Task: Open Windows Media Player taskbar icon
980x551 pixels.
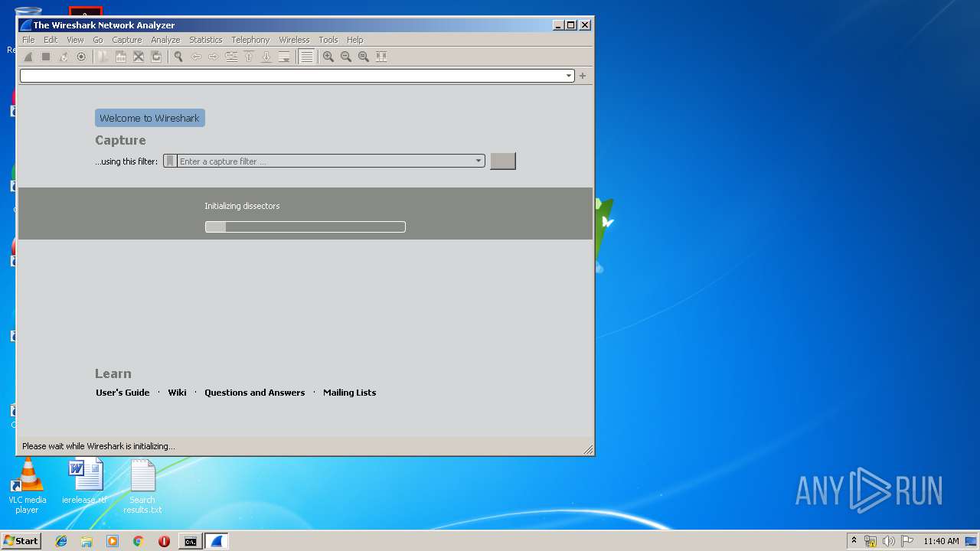Action: click(x=113, y=541)
